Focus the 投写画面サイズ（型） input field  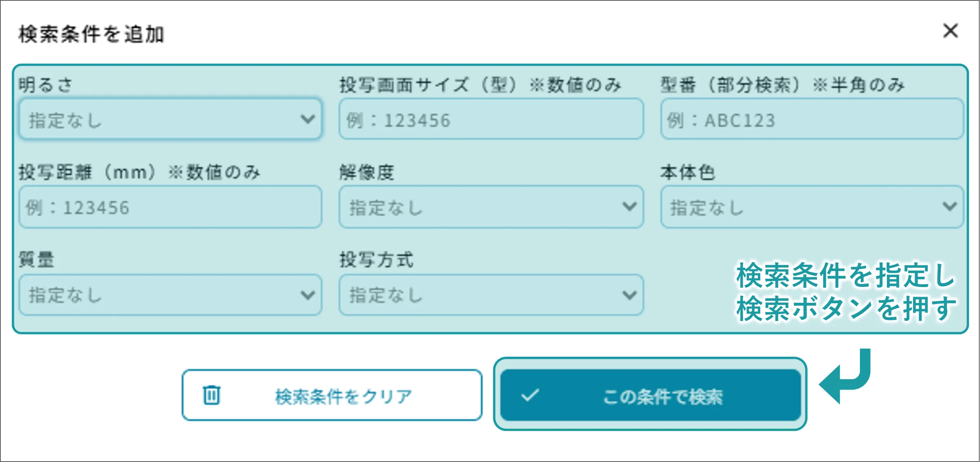coord(491,119)
